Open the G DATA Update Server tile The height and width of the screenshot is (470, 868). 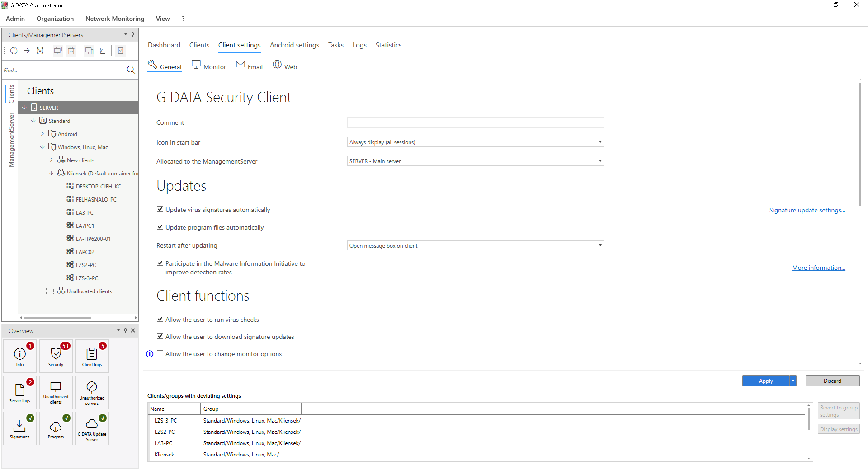(92, 428)
